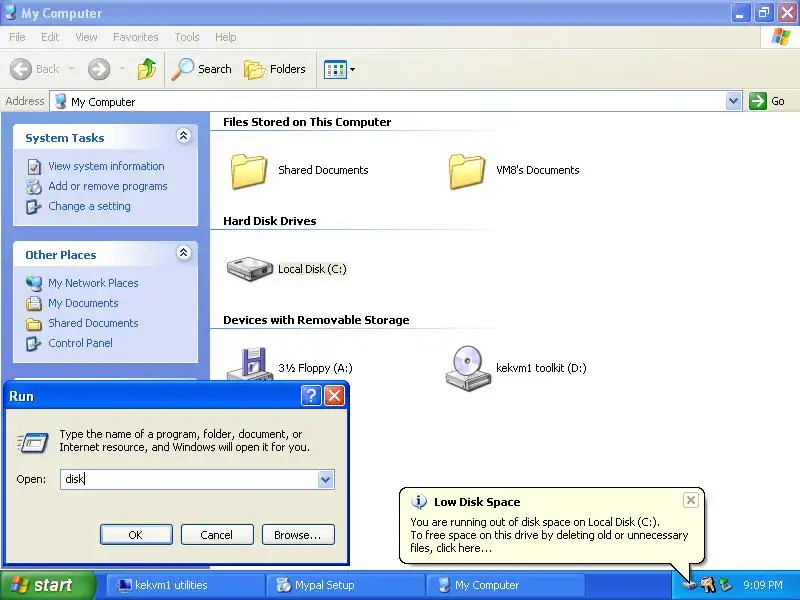Expand the Address bar dropdown
The width and height of the screenshot is (800, 600).
point(733,101)
